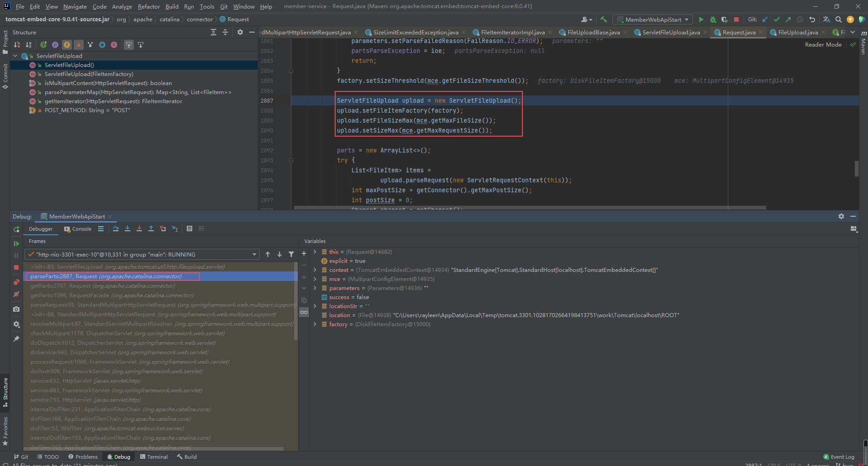Click Step Out debugger icon
This screenshot has height=466, width=868.
[151, 228]
